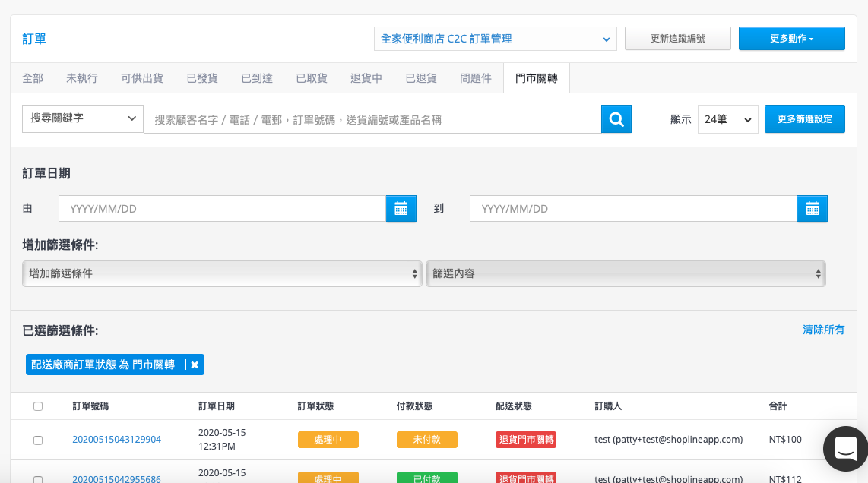
Task: Open the end date calendar picker
Action: tap(812, 209)
